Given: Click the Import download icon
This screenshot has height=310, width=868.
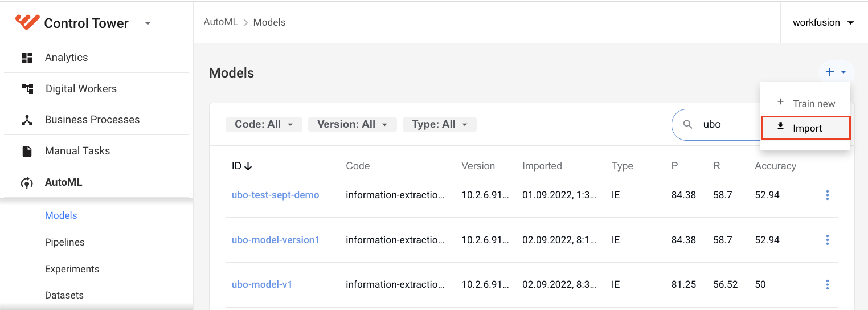Looking at the screenshot, I should coord(781,127).
